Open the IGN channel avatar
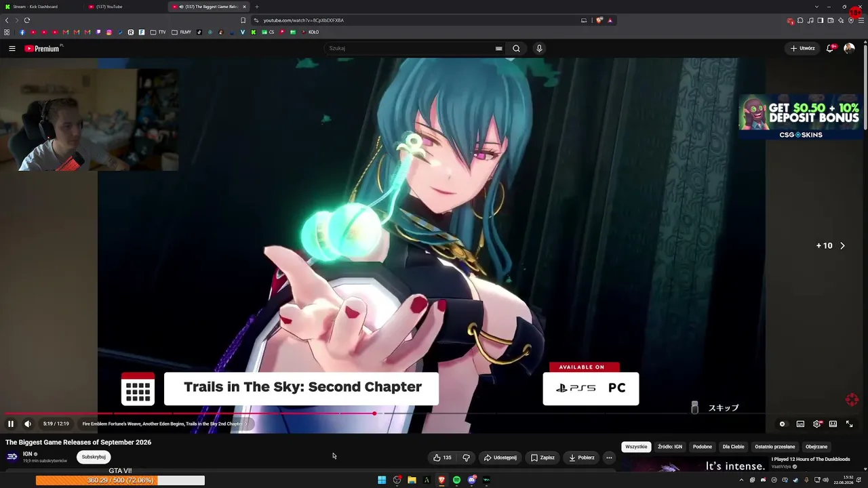 (x=12, y=457)
